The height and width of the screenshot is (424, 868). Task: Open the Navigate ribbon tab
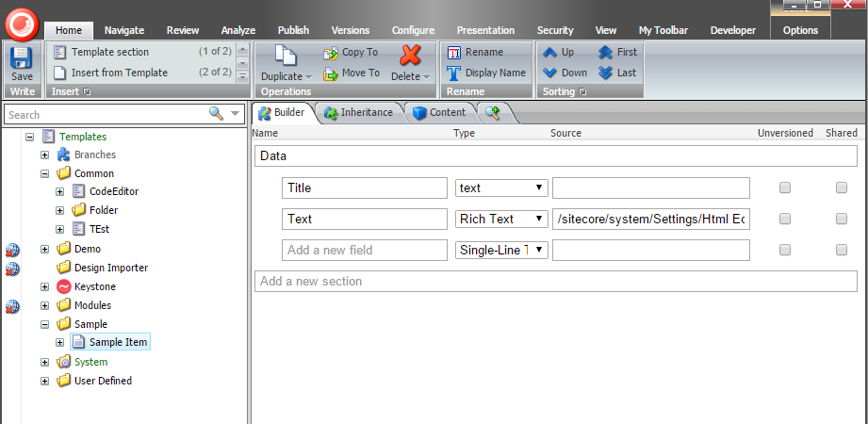(124, 30)
